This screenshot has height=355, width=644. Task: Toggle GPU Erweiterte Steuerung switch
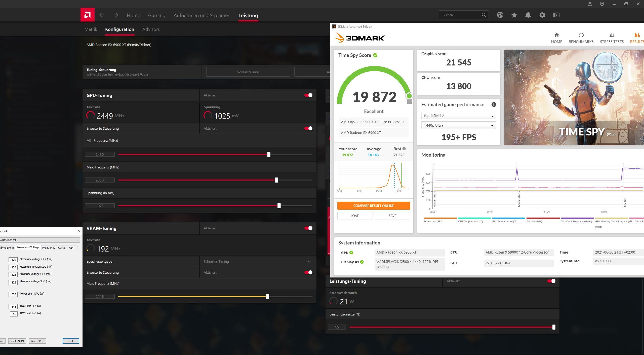pyautogui.click(x=308, y=128)
